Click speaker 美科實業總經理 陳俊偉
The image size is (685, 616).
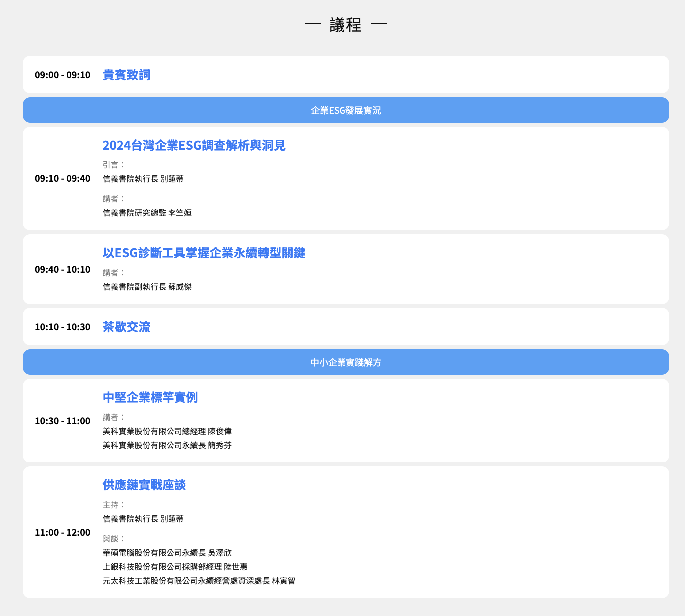point(167,431)
